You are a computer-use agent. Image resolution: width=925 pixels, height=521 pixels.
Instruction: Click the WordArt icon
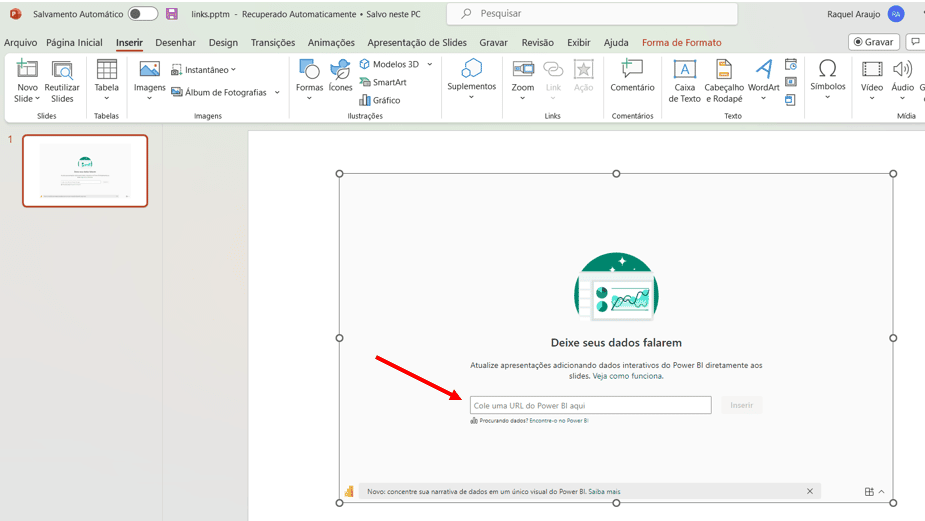click(764, 69)
